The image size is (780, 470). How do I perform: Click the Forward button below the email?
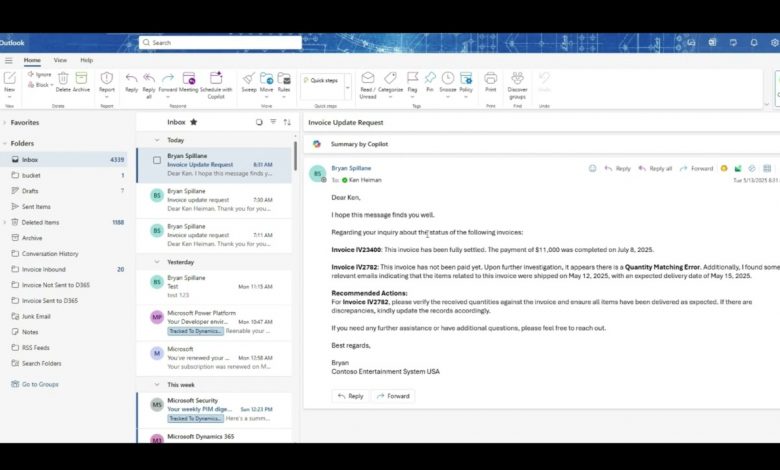[x=393, y=396]
